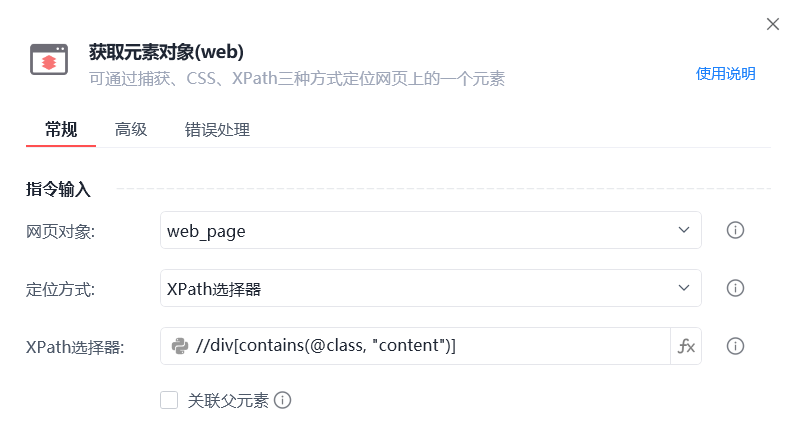796x436 pixels.
Task: Click the 获取元素对象 web command icon
Action: tap(49, 59)
